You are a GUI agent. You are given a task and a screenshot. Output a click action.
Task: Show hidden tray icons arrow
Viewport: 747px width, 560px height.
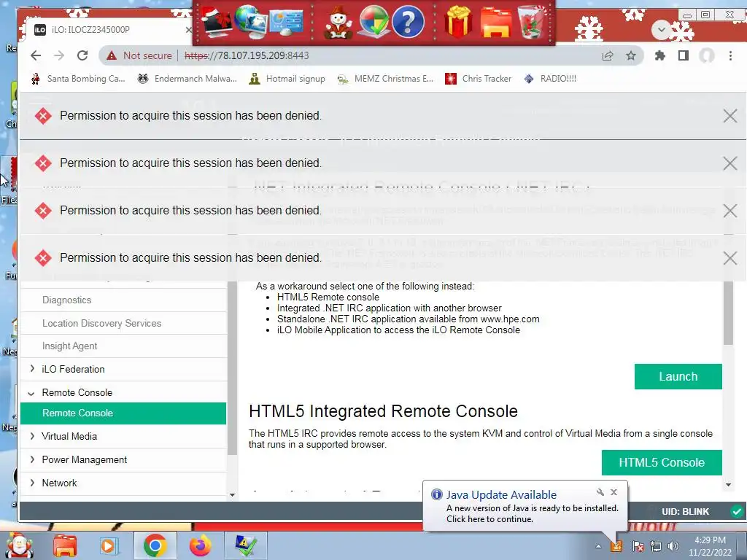coord(598,546)
